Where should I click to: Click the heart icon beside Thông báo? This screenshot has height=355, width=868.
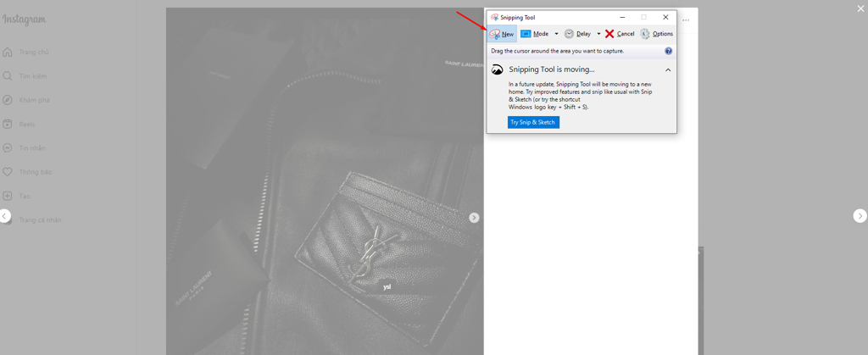[7, 172]
